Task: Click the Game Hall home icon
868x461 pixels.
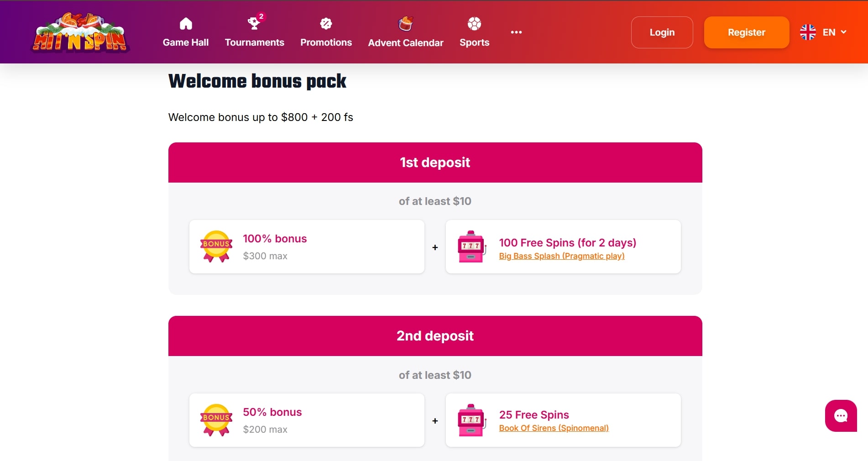Action: pos(186,24)
